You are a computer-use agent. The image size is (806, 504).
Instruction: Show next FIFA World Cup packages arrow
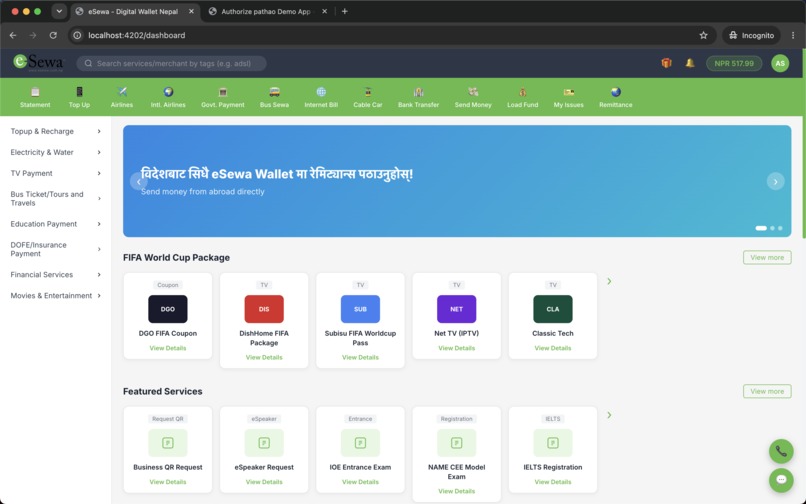[609, 281]
